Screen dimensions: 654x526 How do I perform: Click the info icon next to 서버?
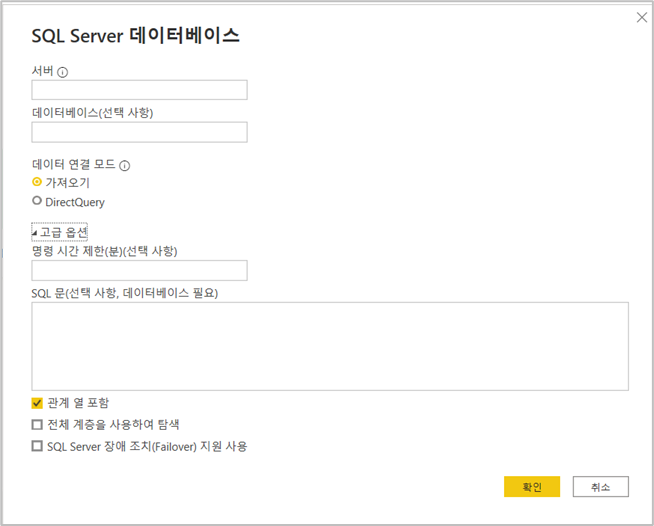point(62,72)
